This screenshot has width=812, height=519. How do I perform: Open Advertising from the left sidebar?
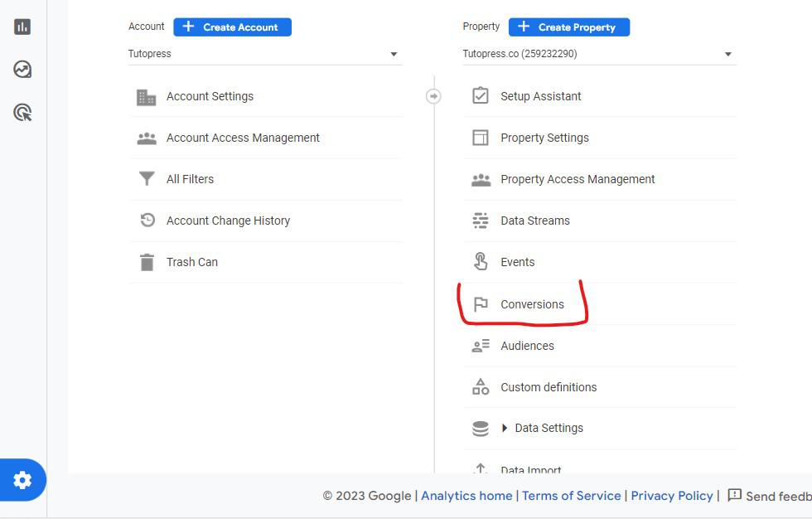pyautogui.click(x=22, y=112)
